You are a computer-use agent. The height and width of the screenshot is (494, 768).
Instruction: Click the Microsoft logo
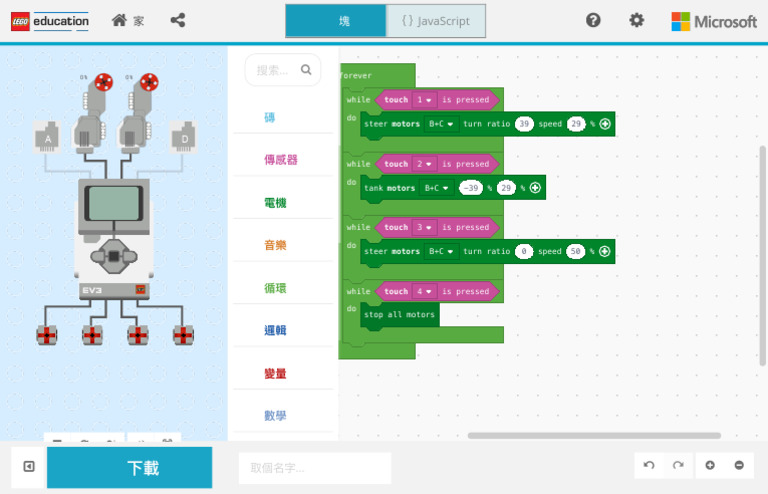coord(714,22)
